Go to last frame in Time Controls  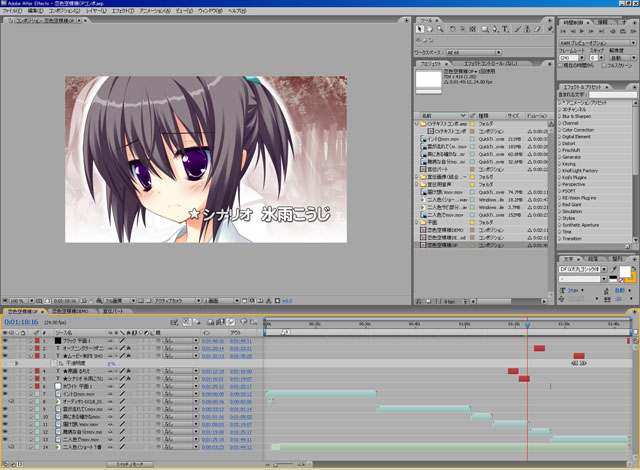(601, 31)
